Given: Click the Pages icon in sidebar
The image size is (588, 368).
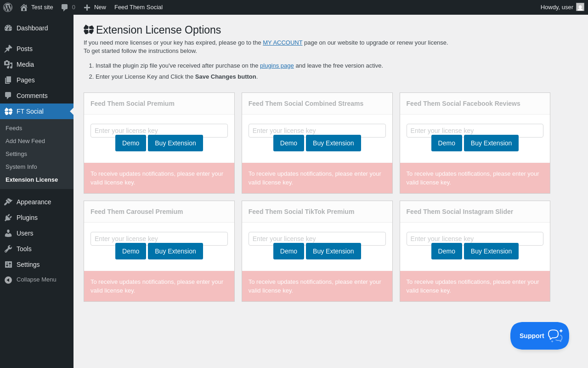Looking at the screenshot, I should click(x=8, y=80).
